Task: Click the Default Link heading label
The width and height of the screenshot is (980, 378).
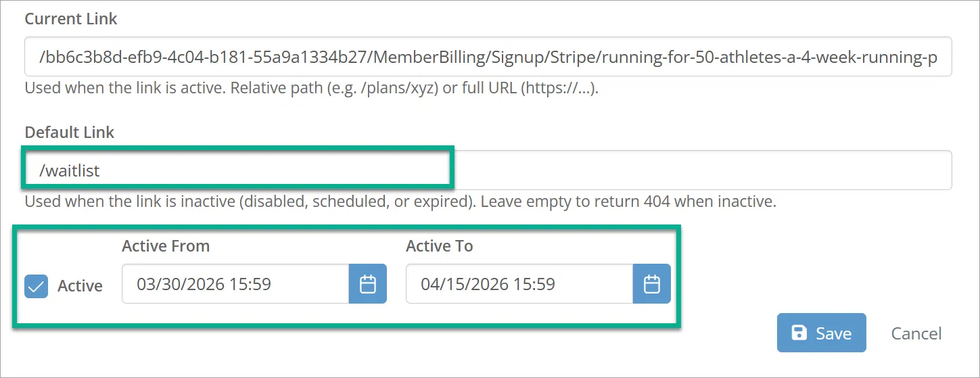Action: (70, 132)
